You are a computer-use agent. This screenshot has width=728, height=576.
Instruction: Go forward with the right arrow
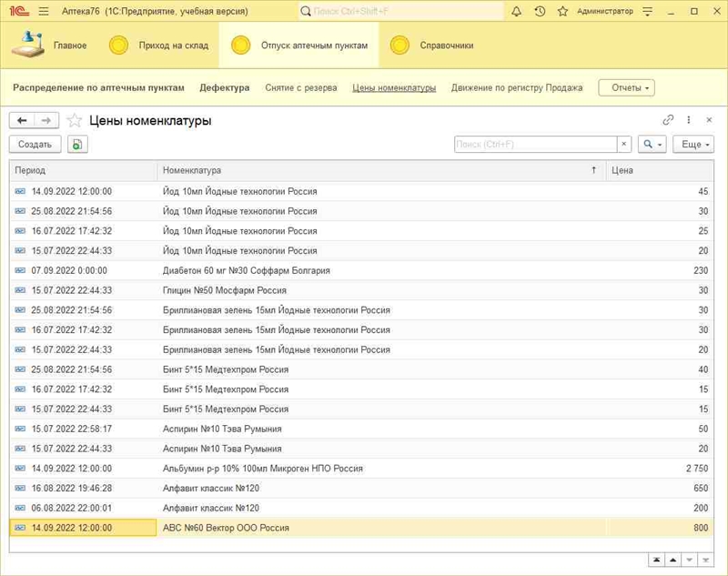(x=46, y=121)
